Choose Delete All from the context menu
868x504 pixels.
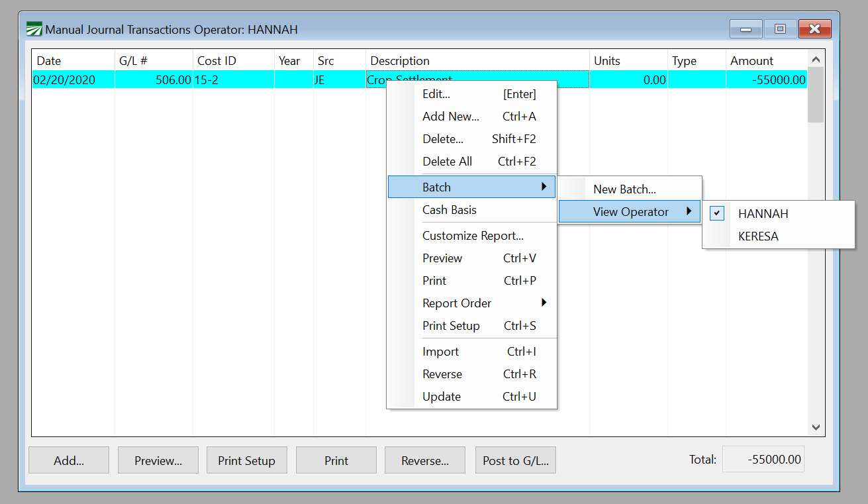point(448,161)
